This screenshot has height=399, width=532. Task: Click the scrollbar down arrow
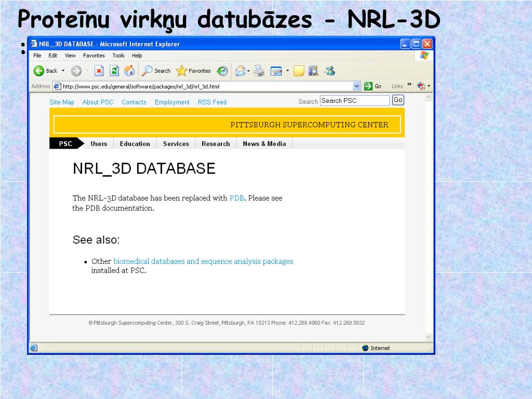428,337
